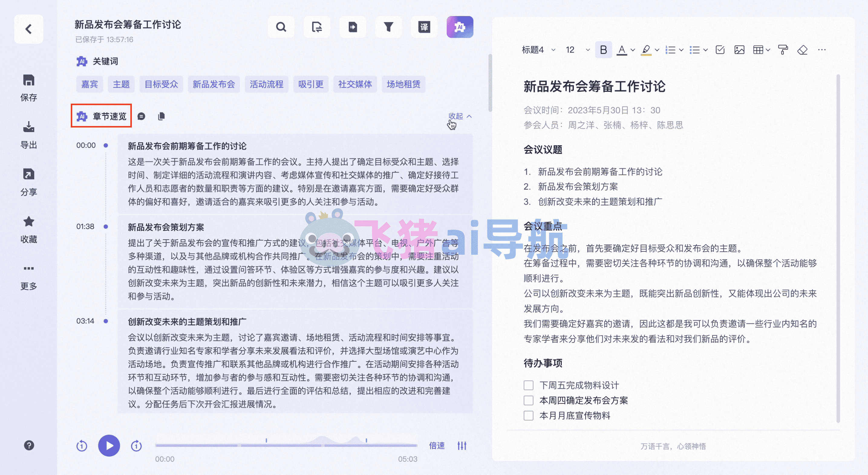
Task: Click the 新品发布会策划方案 chapter title
Action: (x=166, y=227)
